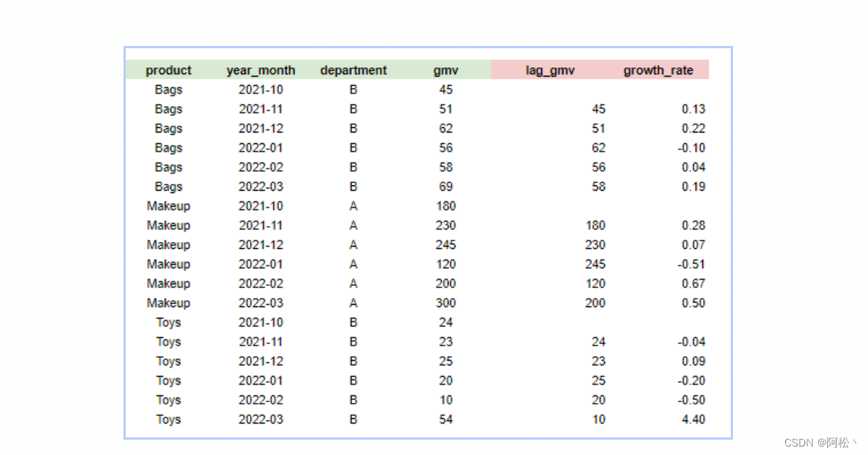Click the department column header
Image resolution: width=868 pixels, height=455 pixels.
pos(353,70)
